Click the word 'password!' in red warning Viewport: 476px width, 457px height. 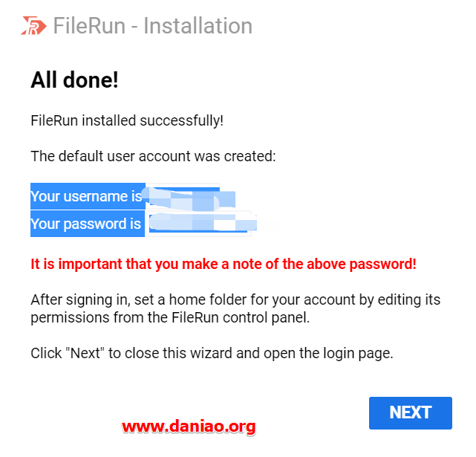pos(382,264)
